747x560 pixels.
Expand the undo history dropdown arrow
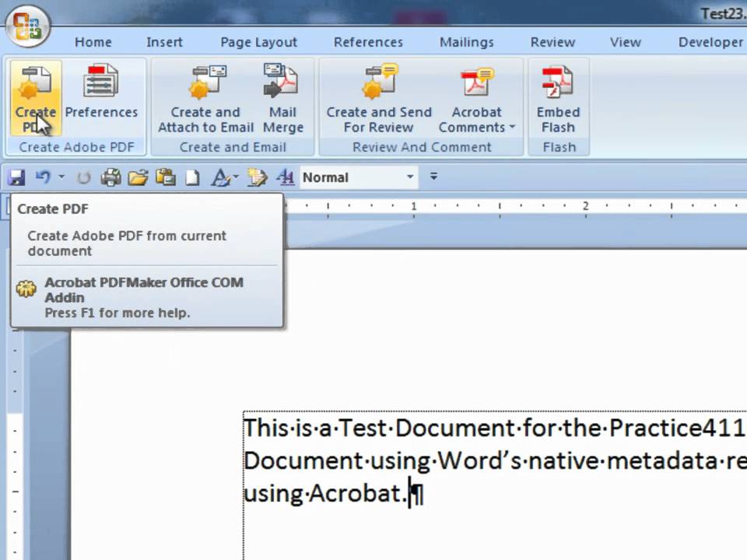62,177
